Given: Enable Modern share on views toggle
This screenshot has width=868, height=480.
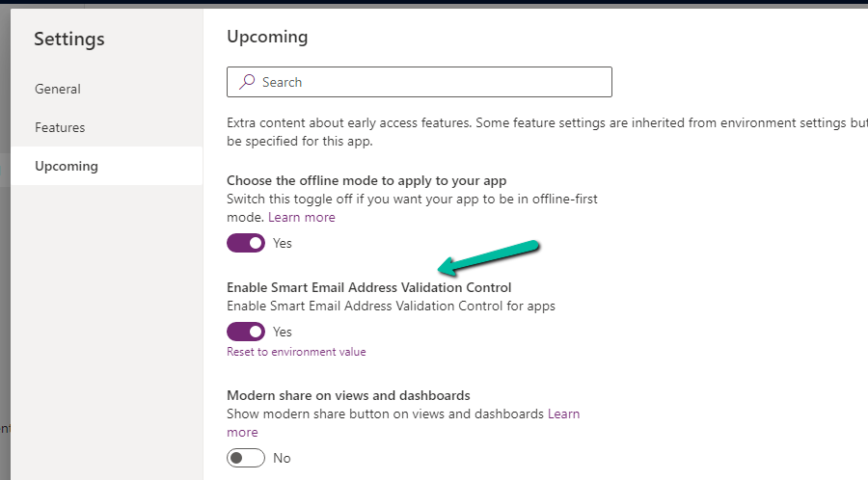Looking at the screenshot, I should pos(246,458).
